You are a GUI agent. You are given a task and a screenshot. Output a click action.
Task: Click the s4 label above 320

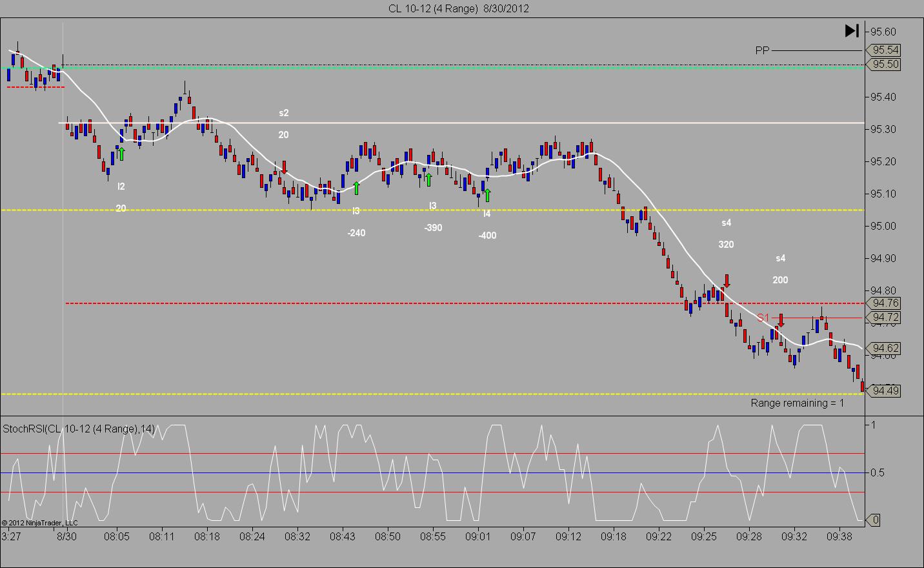pyautogui.click(x=727, y=223)
